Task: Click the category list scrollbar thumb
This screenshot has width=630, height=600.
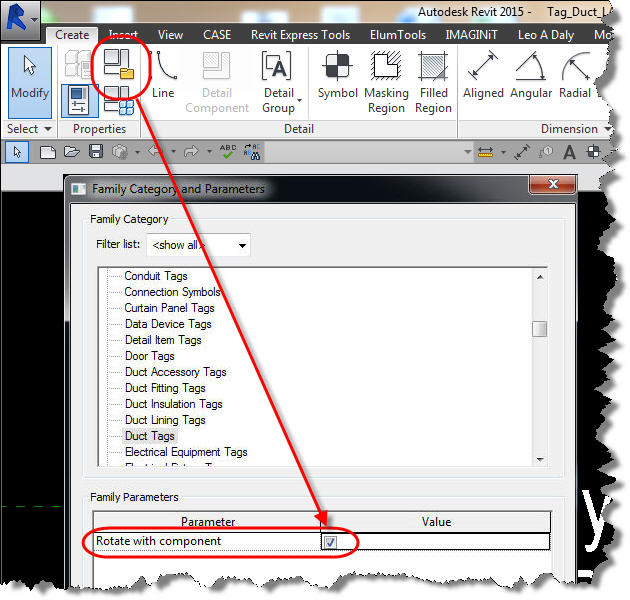Action: tap(539, 329)
